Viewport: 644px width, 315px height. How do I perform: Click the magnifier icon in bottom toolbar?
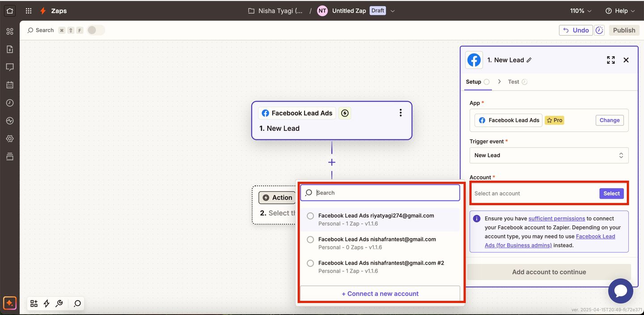(x=77, y=303)
